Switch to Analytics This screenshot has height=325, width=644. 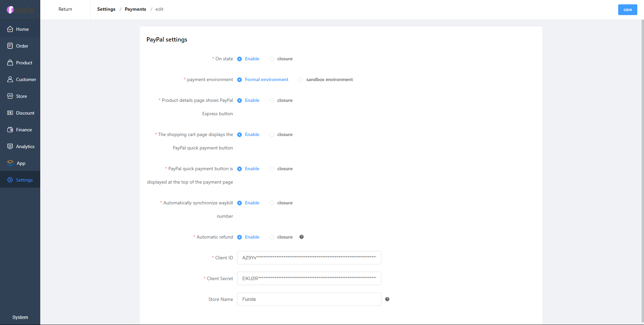tap(20, 146)
